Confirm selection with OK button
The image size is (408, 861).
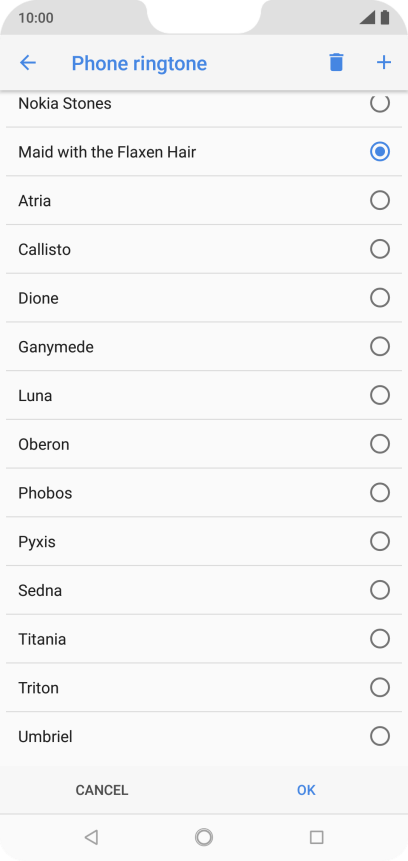[x=306, y=790]
